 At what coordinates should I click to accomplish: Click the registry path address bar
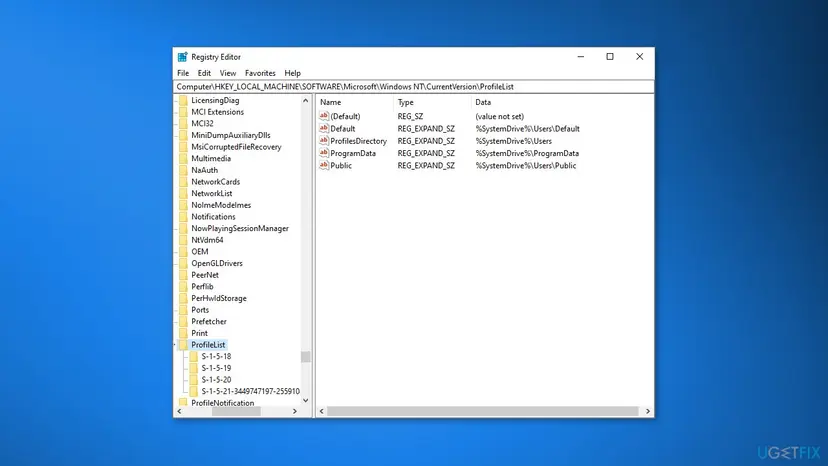[413, 87]
